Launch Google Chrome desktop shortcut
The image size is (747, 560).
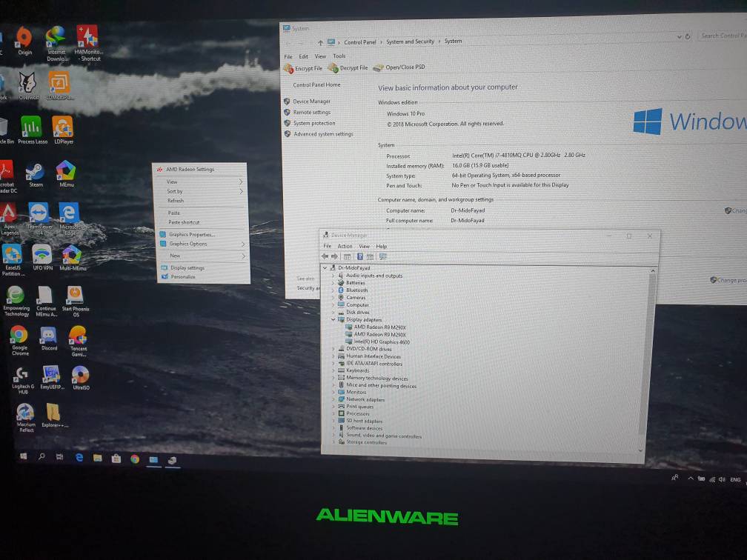(19, 340)
